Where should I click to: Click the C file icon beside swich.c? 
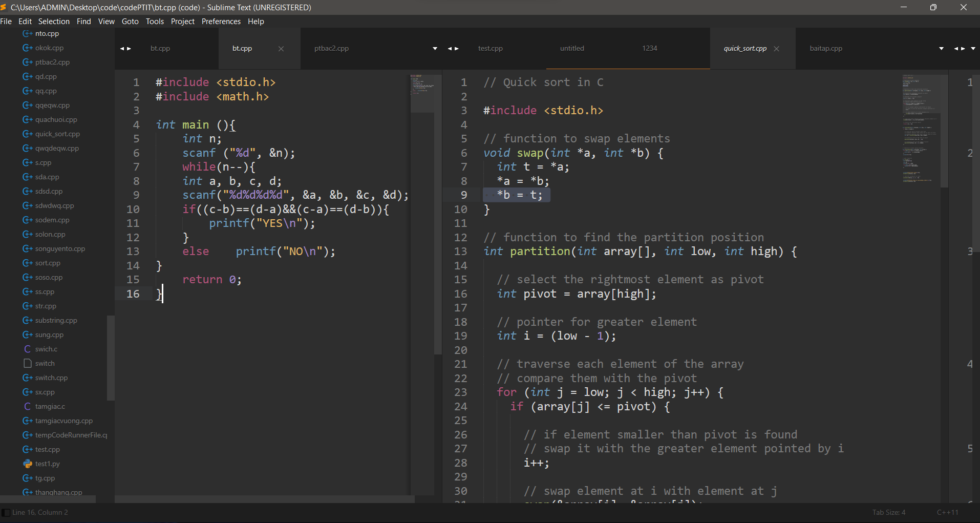(27, 349)
